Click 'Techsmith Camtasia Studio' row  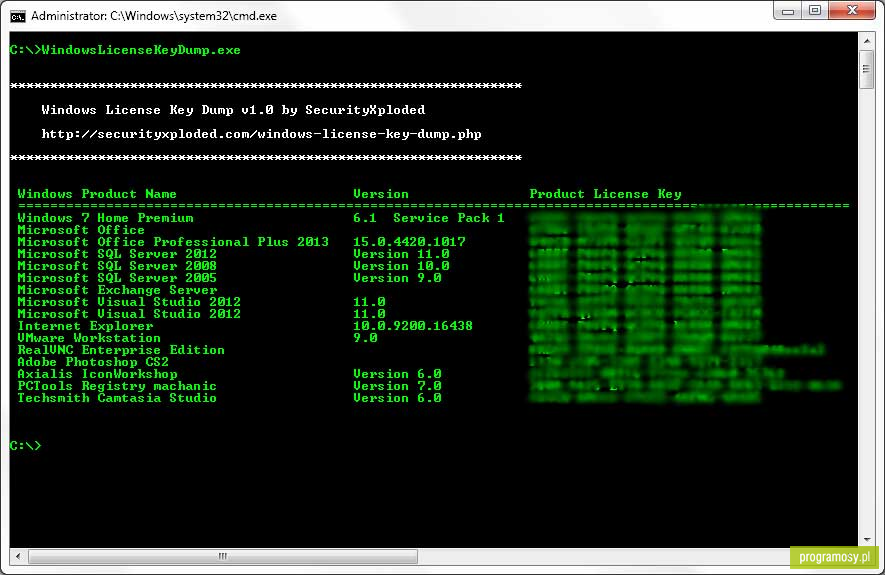click(117, 398)
